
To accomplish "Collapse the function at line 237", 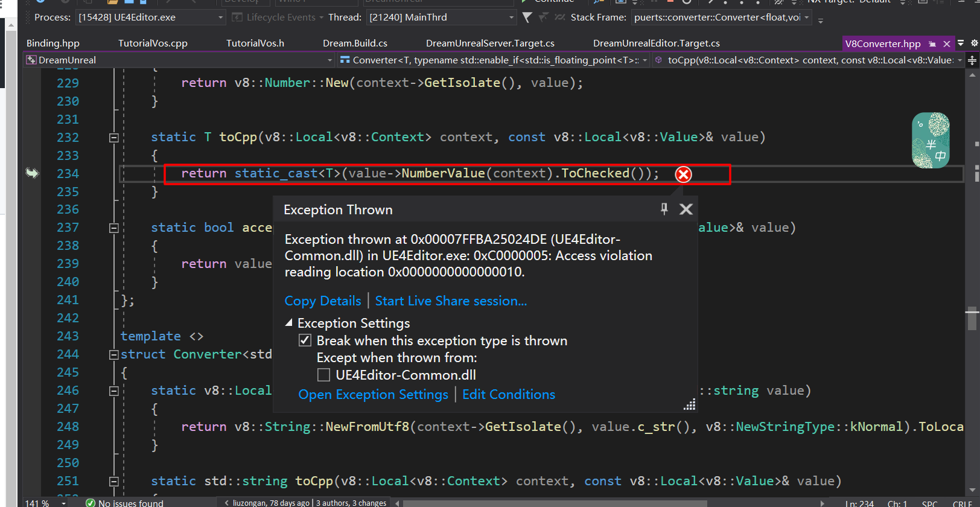I will click(113, 228).
